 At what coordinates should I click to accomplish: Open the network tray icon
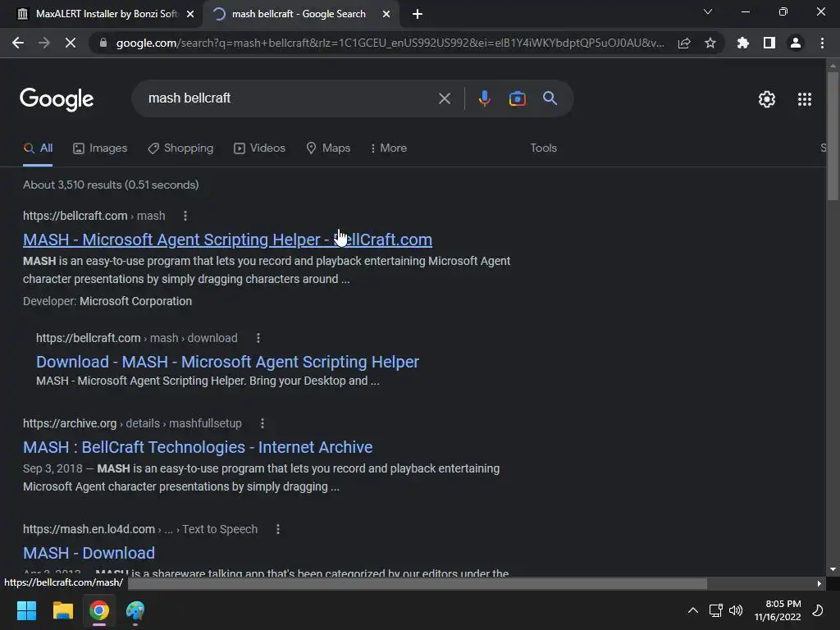715,610
